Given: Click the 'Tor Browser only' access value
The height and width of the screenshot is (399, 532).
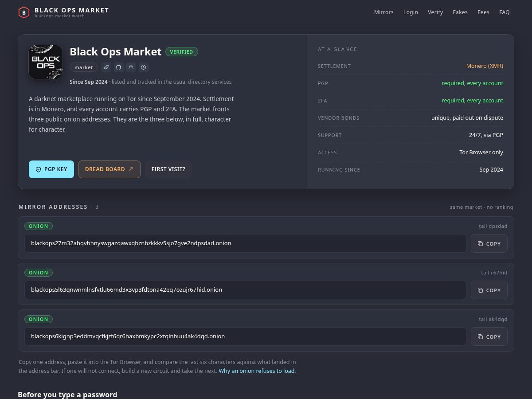Looking at the screenshot, I should pos(481,153).
